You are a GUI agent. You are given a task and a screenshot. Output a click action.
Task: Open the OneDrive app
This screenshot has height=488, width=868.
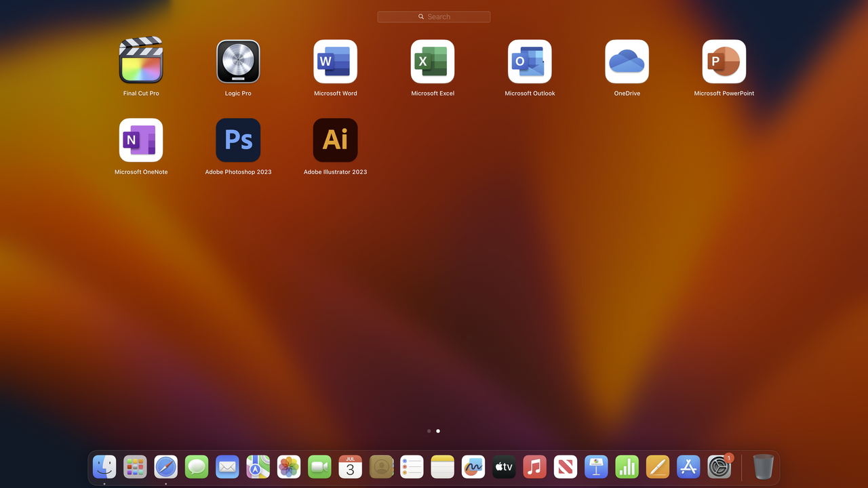tap(627, 61)
